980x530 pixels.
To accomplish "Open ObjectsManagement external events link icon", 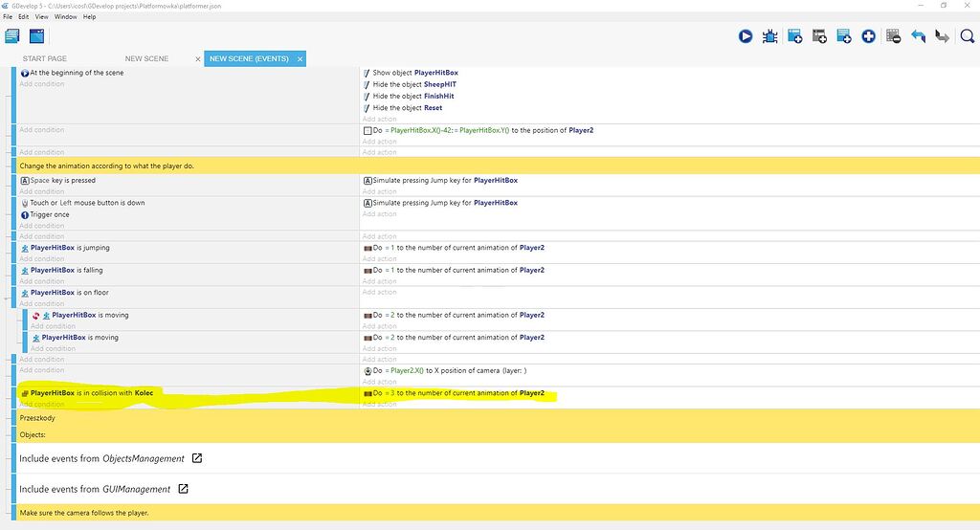I will pyautogui.click(x=197, y=458).
